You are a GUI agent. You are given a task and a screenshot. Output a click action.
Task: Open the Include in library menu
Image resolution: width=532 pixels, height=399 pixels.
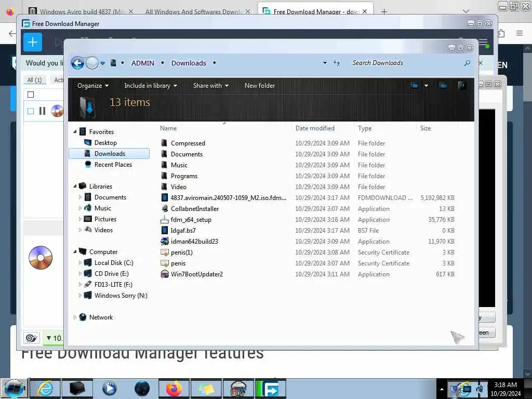[151, 86]
